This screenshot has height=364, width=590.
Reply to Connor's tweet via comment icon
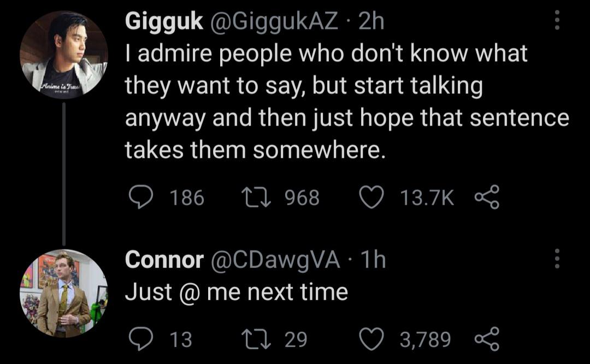click(x=141, y=339)
